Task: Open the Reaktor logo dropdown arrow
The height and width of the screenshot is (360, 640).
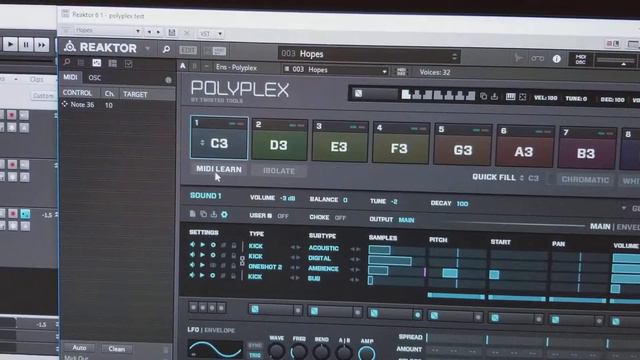Action: 147,49
